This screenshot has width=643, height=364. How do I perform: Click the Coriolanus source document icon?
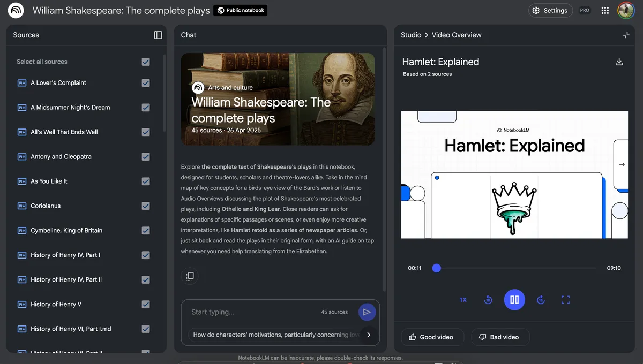[x=22, y=206]
